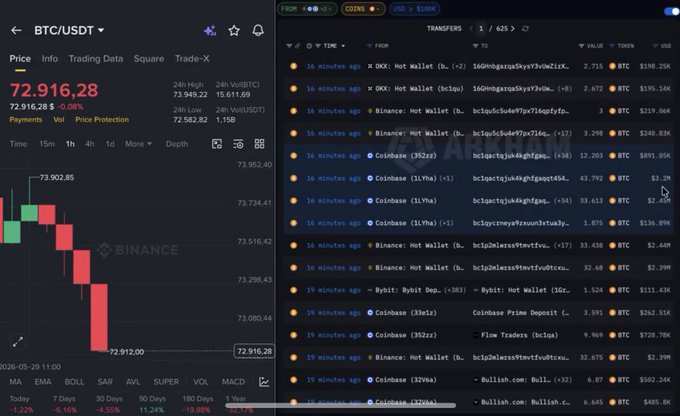Show the Depth chart view

[x=177, y=144]
